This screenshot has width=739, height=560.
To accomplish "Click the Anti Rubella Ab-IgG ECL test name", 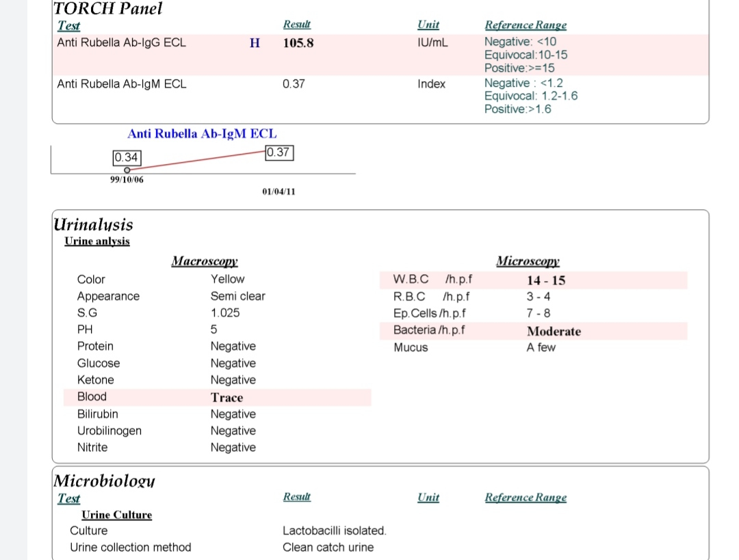I will pyautogui.click(x=121, y=42).
